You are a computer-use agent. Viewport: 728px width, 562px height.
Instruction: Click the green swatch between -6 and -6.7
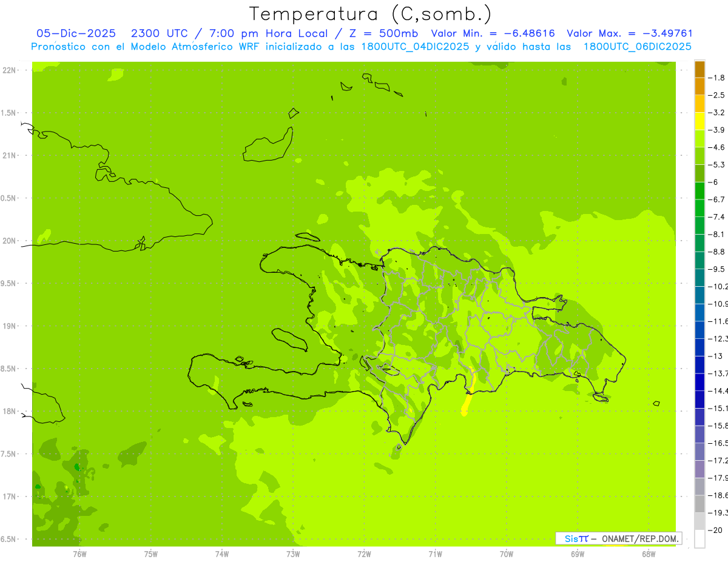pyautogui.click(x=699, y=190)
